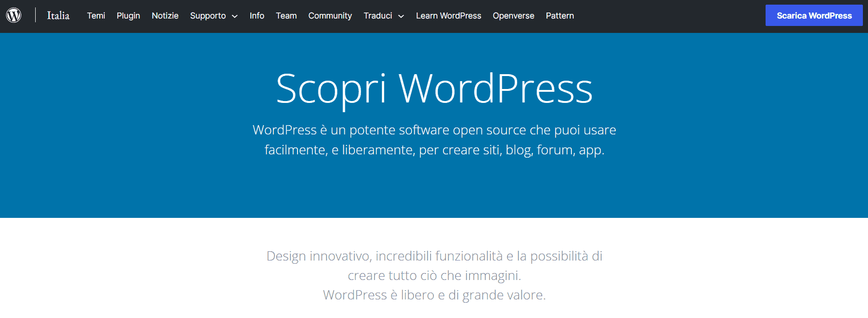Expand the Traduci dropdown chevron
The image size is (868, 318).
point(401,16)
